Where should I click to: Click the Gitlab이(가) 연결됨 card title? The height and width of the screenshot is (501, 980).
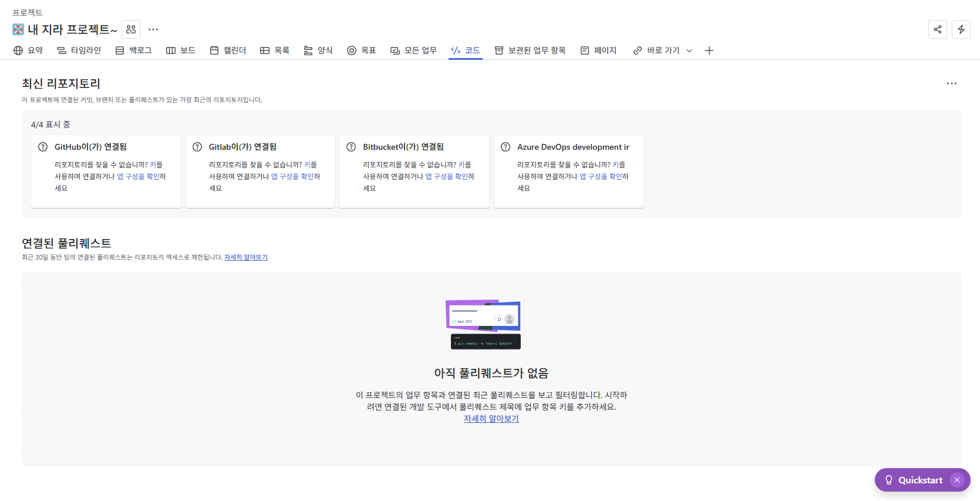(243, 147)
